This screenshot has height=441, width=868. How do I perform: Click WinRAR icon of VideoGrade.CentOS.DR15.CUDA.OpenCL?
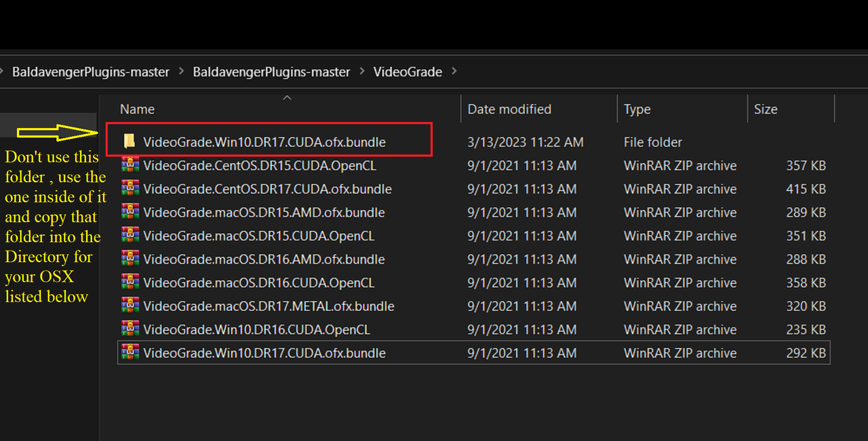130,165
